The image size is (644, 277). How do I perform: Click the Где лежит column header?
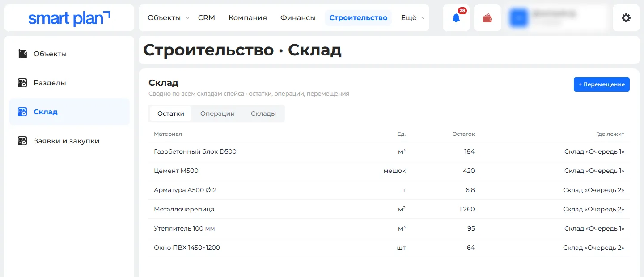tap(610, 134)
